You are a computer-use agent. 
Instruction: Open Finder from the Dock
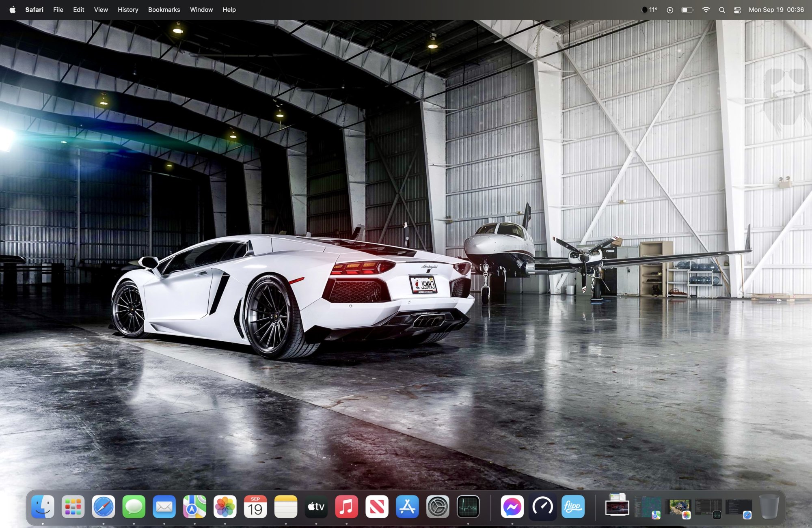[x=43, y=506]
